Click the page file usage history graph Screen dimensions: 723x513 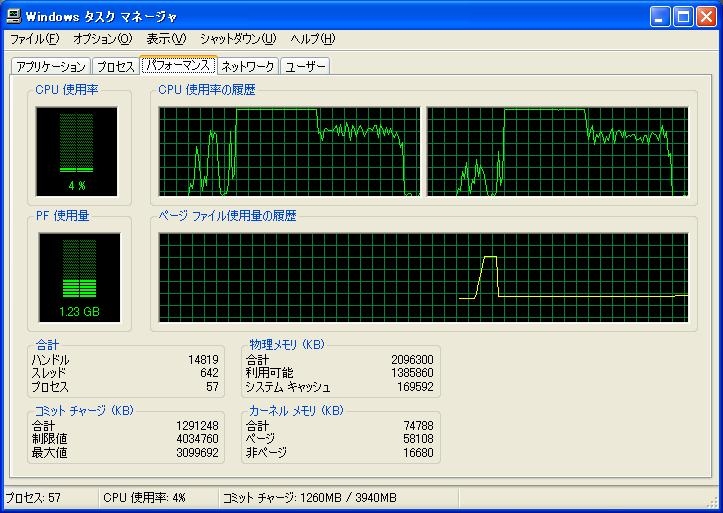pos(423,277)
